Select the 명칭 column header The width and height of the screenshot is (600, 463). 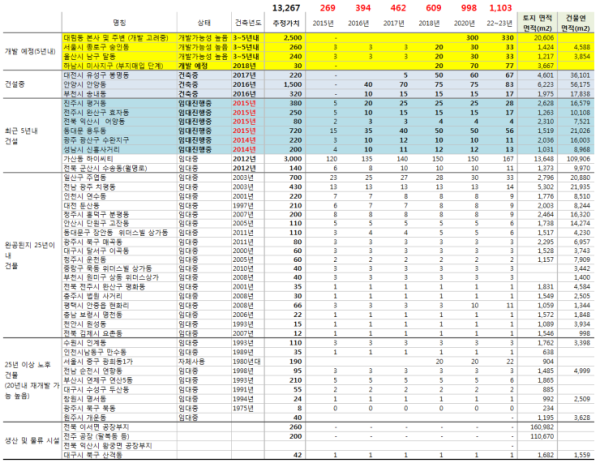(119, 23)
